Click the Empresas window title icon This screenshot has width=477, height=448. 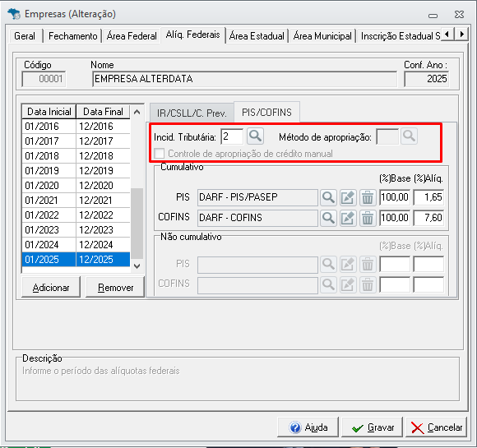coord(14,14)
